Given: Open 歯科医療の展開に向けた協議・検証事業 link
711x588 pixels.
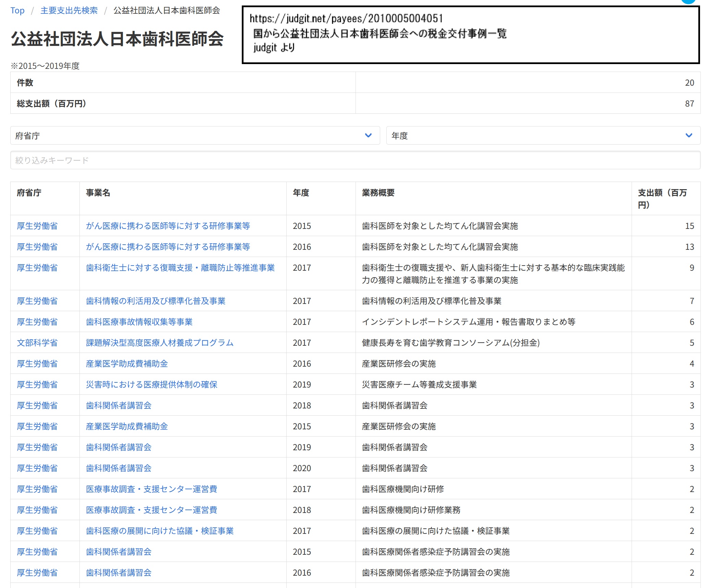Looking at the screenshot, I should [x=160, y=531].
